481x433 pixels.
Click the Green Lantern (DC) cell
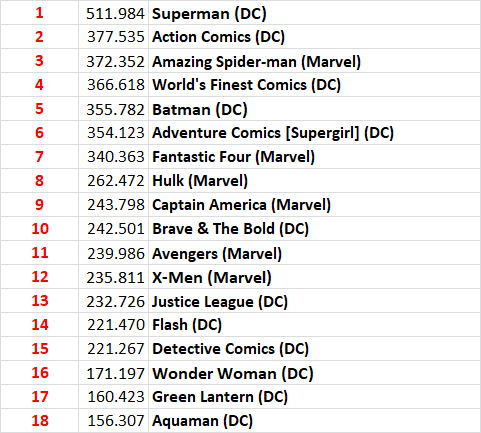(x=314, y=397)
